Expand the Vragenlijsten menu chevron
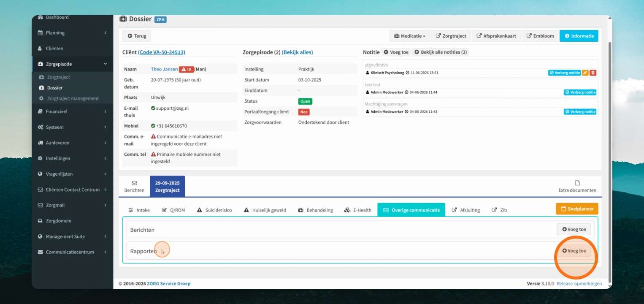Viewport: 644px width, 304px height. click(x=105, y=174)
